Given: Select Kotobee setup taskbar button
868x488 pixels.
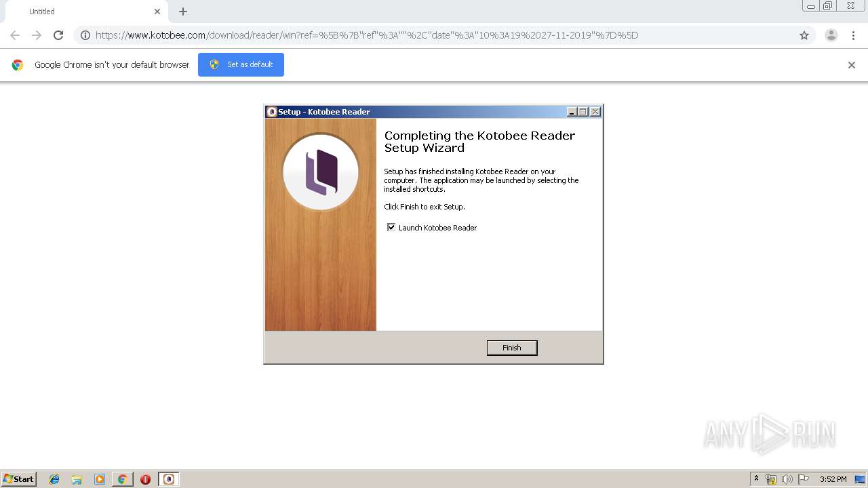Looking at the screenshot, I should tap(169, 479).
